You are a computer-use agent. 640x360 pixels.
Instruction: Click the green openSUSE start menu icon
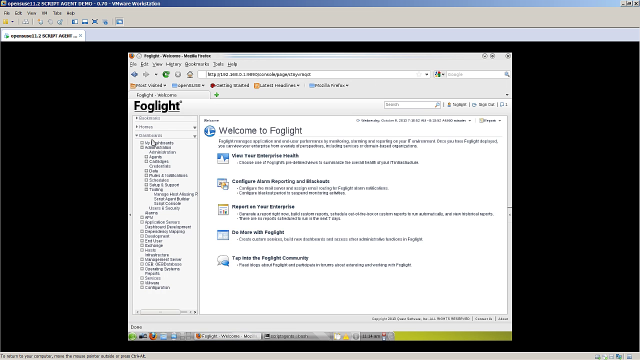(133, 336)
